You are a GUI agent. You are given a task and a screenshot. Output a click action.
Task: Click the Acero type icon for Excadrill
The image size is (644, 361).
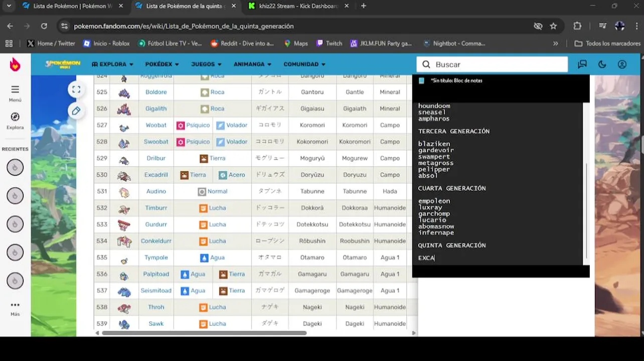[223, 175]
